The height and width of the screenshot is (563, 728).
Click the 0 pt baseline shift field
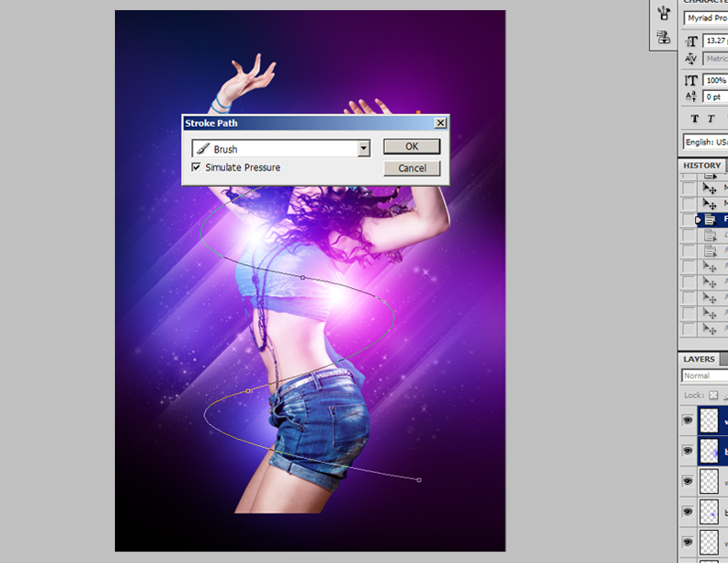tap(715, 97)
